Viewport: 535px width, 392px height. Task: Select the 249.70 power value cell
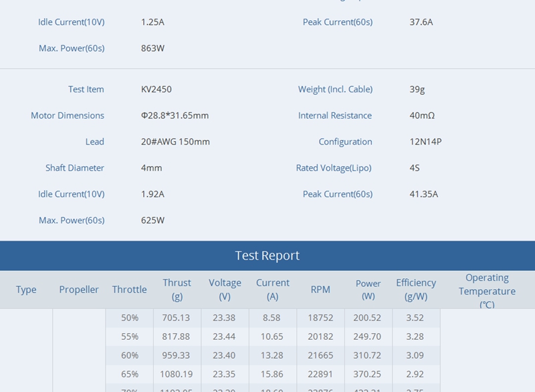point(368,336)
